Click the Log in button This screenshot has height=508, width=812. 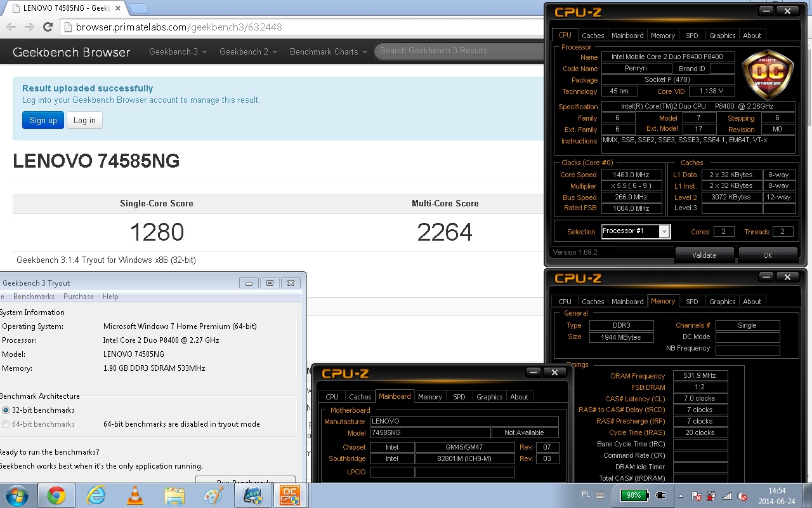(84, 120)
